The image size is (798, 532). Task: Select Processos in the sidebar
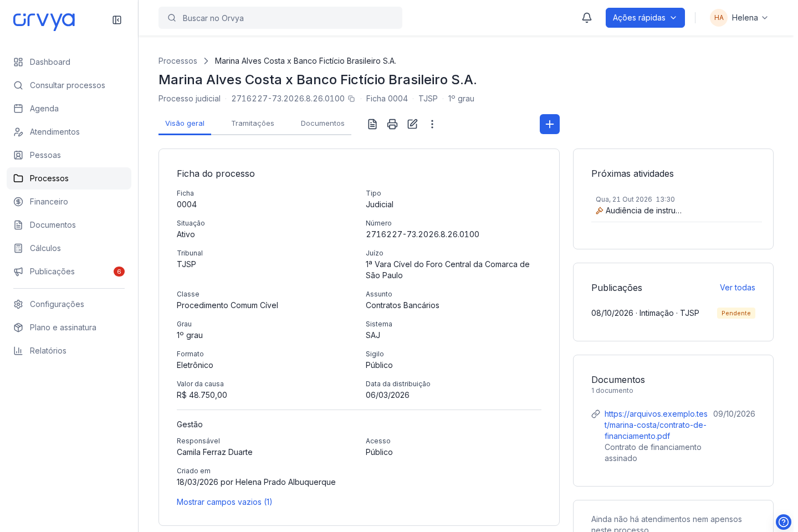pos(69,178)
